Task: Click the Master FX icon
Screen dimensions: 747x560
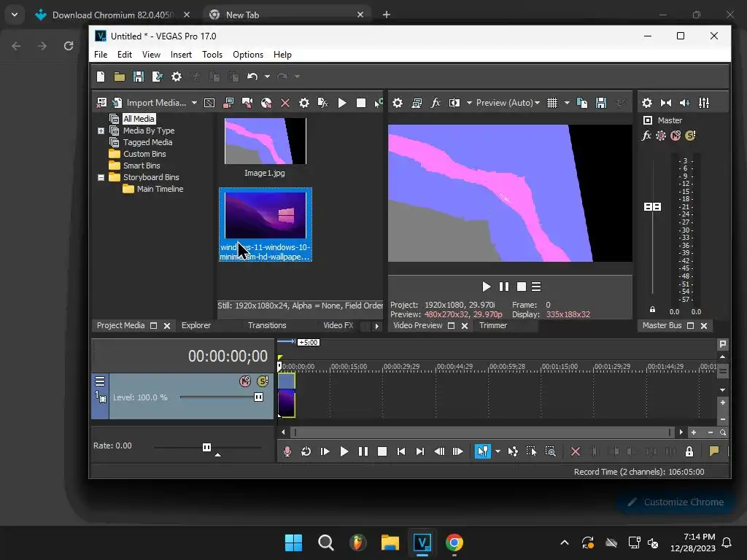Action: pyautogui.click(x=646, y=136)
